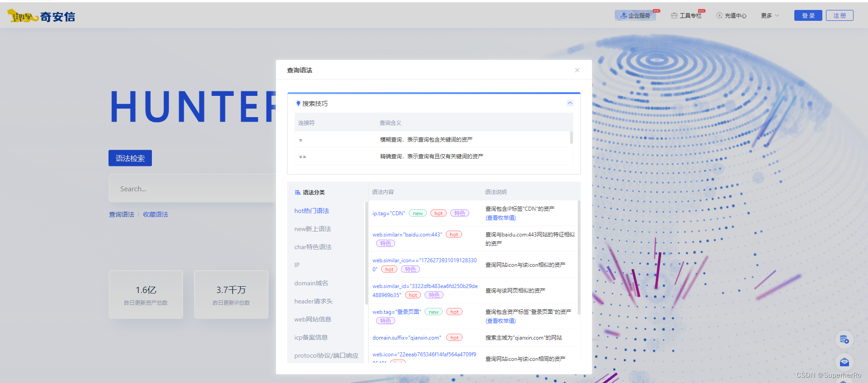Screen dimensions: 868x383
Task: Click the 1.6亿 asset count card
Action: (146, 294)
